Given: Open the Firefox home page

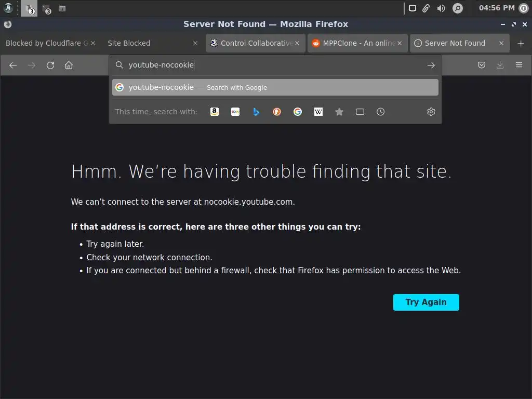Looking at the screenshot, I should click(x=69, y=65).
